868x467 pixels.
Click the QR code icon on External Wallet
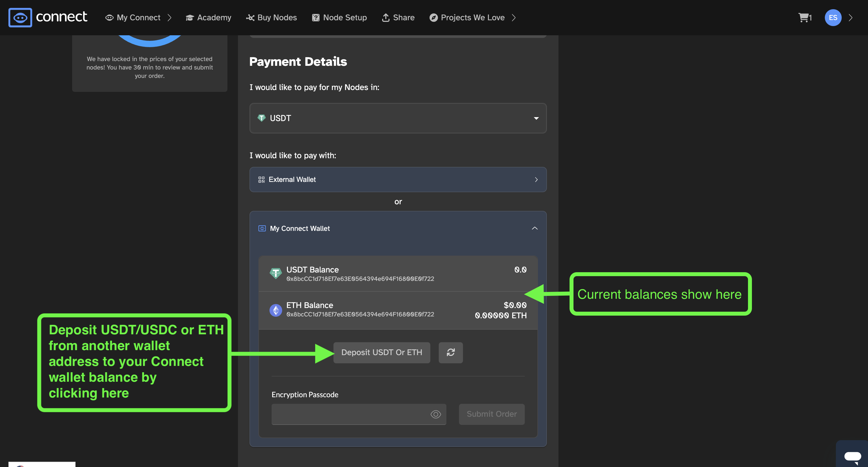point(261,180)
